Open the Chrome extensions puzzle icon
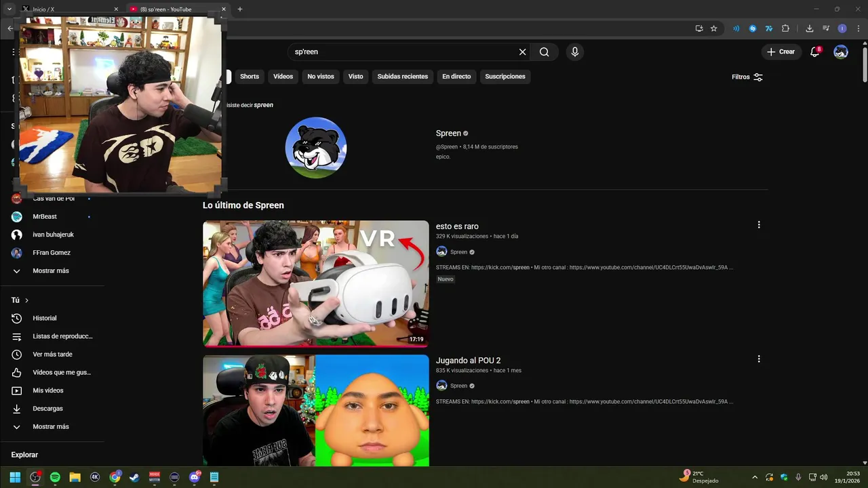Viewport: 868px width, 488px height. pos(785,28)
